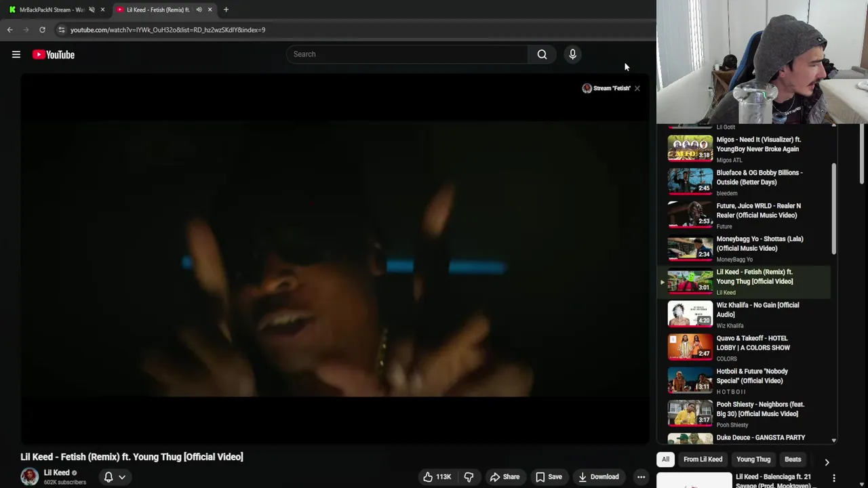Share the video

click(x=505, y=477)
